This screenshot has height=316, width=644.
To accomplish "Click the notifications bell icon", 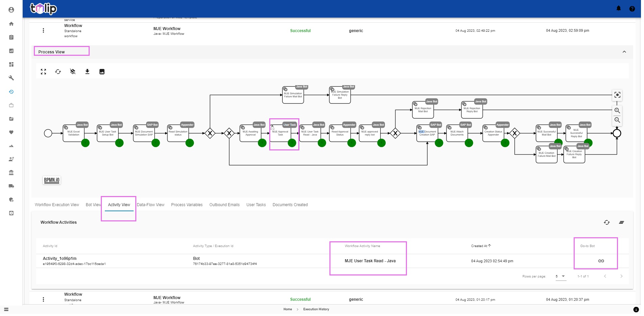I will pos(619,8).
